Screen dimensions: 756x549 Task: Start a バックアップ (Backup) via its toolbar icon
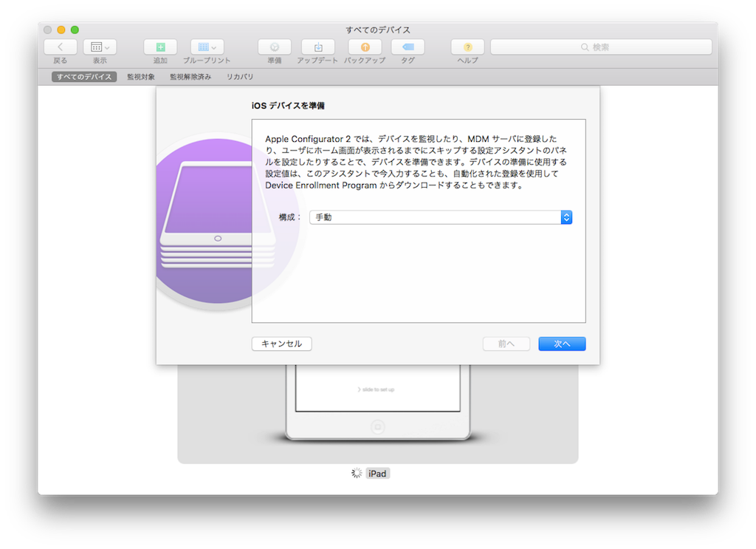point(363,47)
